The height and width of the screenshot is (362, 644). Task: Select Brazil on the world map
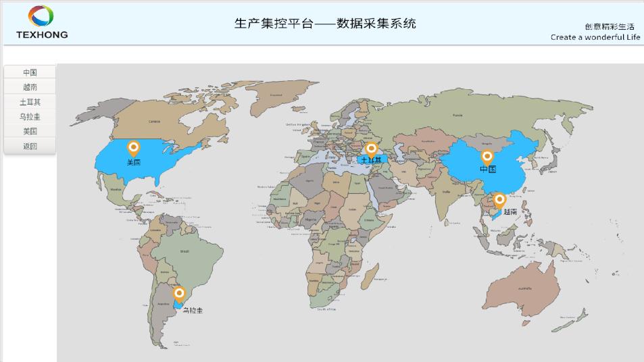(185, 252)
